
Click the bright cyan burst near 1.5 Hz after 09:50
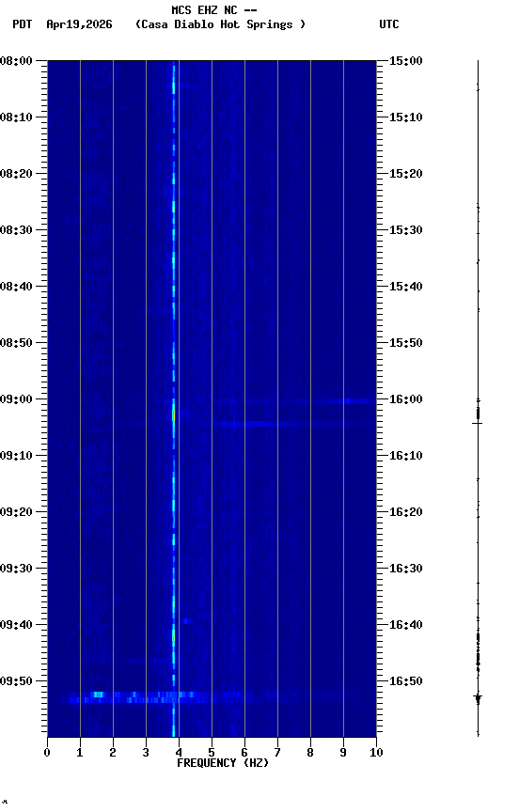[x=98, y=695]
